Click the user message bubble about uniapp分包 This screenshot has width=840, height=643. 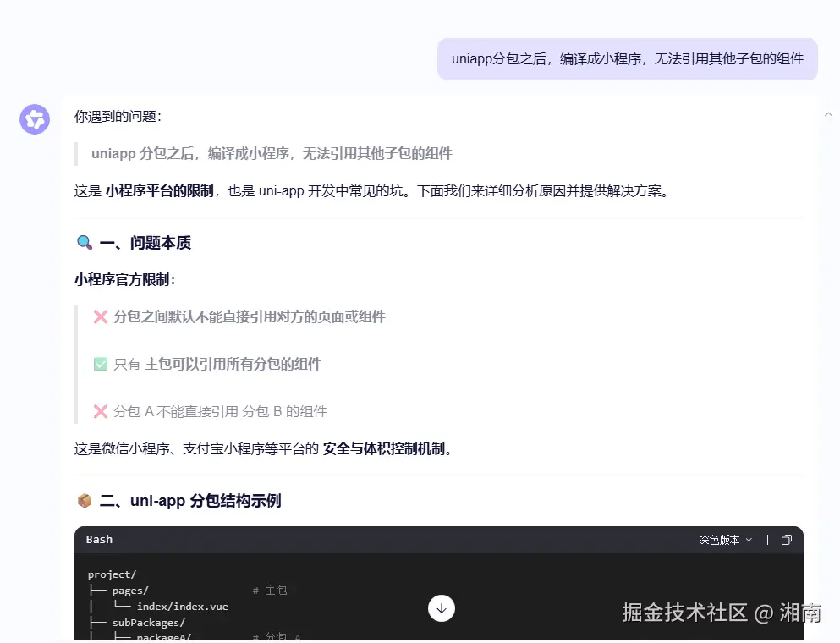coord(628,59)
